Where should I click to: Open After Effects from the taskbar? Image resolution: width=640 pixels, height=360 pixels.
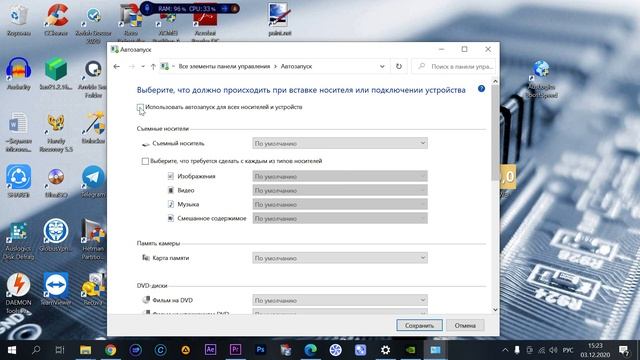[210, 350]
